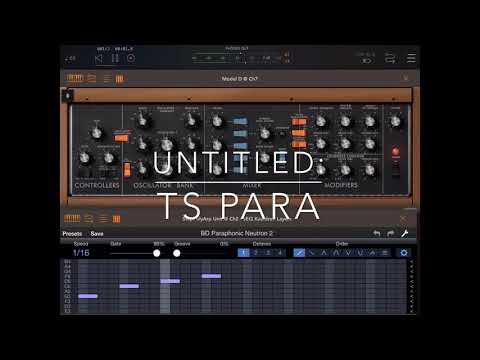
Task: Undo with the left arrow icon
Action: pos(376,233)
